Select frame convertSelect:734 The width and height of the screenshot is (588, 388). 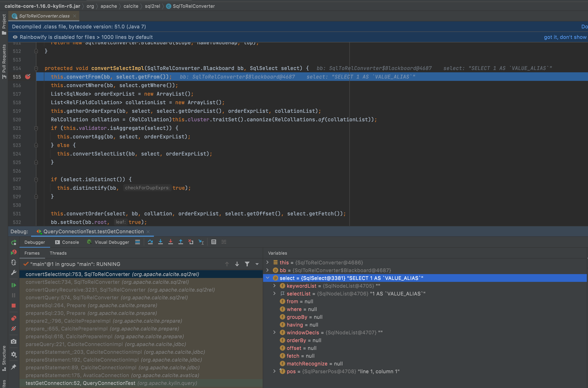click(141, 282)
